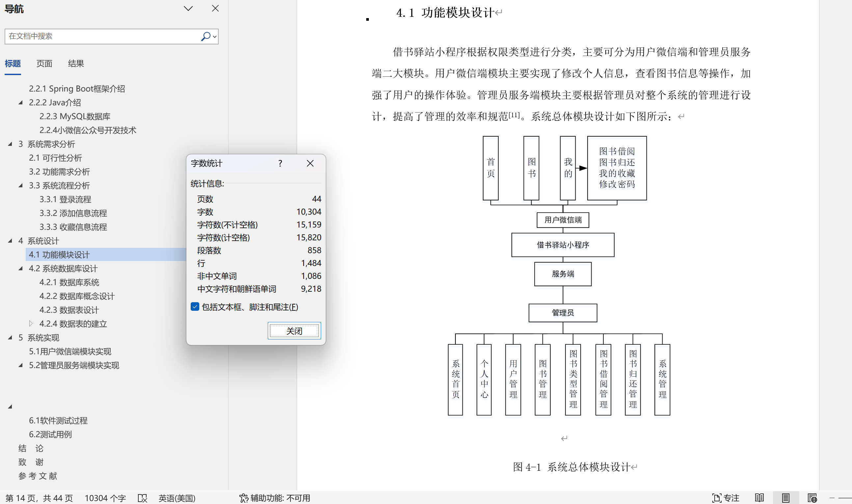The width and height of the screenshot is (852, 504).
Task: Collapse the 2.2.2 Java介绍 heading
Action: (x=21, y=102)
